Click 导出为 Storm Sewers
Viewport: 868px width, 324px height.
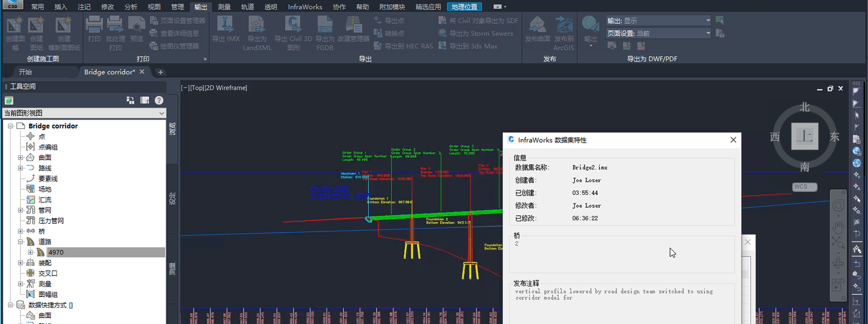475,33
